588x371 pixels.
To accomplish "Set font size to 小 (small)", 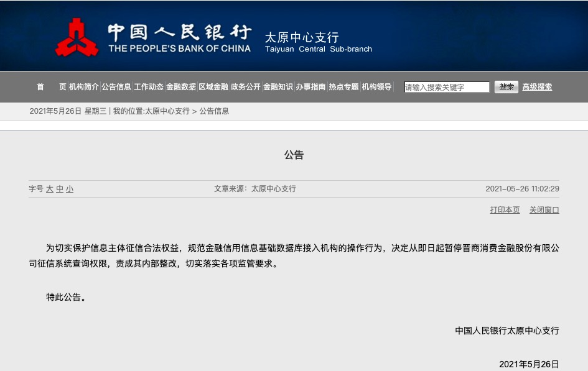I will pyautogui.click(x=70, y=189).
